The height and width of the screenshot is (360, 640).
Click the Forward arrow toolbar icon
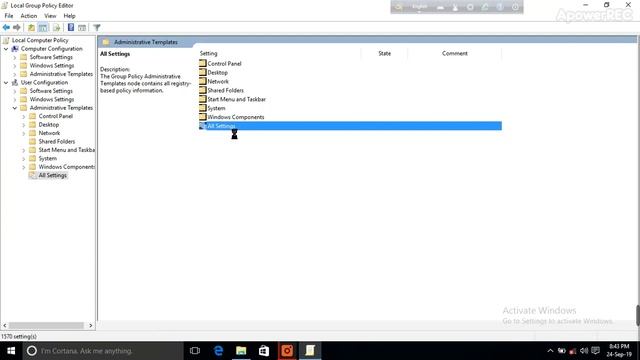[17, 28]
